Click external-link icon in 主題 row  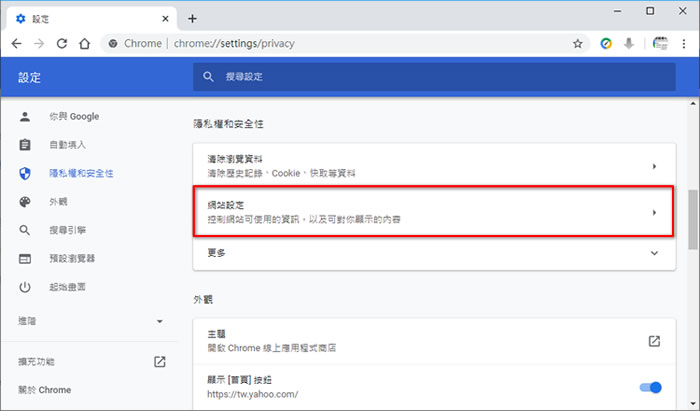(654, 341)
